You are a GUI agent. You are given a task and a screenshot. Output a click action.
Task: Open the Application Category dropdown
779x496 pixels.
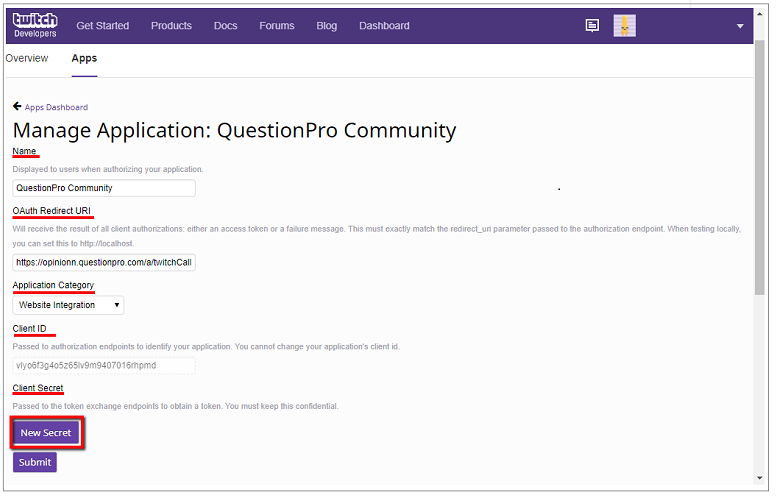(68, 305)
